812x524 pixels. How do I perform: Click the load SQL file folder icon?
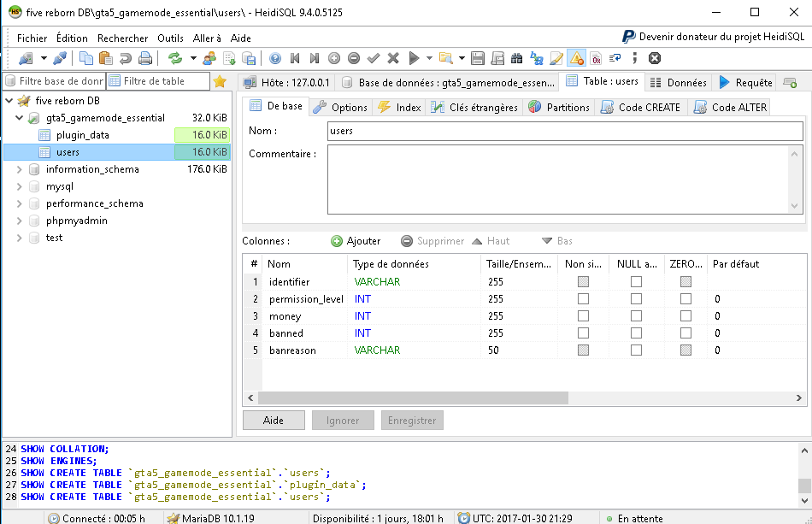445,58
